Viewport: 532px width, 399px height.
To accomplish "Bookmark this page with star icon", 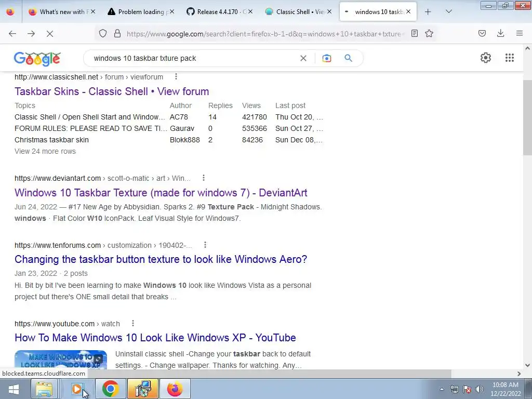I will pyautogui.click(x=429, y=33).
